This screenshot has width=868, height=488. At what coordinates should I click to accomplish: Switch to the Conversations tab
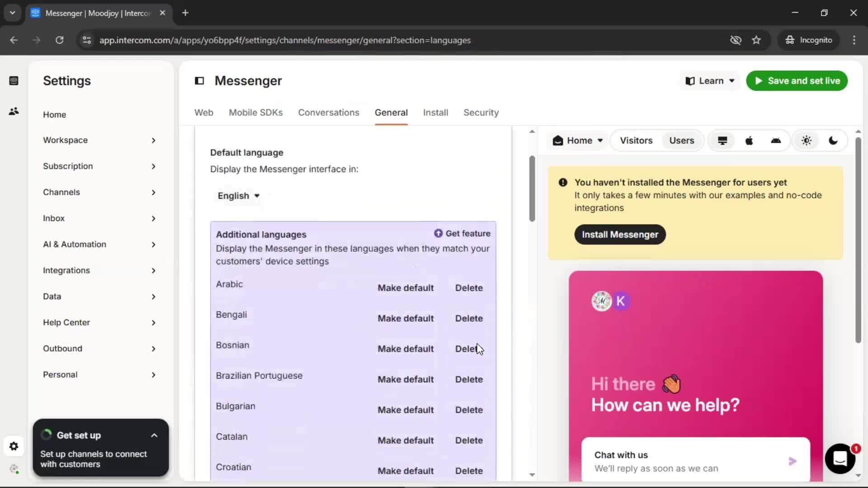point(329,113)
